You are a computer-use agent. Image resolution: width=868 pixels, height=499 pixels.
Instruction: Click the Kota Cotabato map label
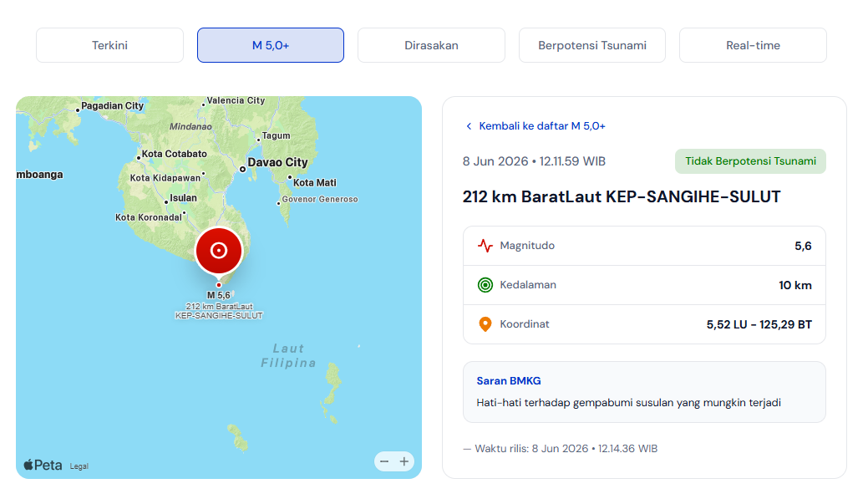(x=175, y=154)
